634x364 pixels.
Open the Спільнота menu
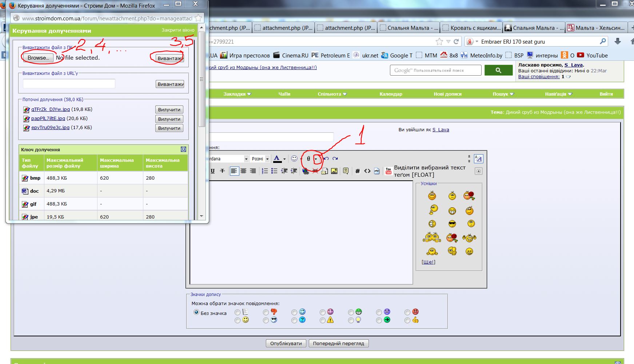(332, 94)
